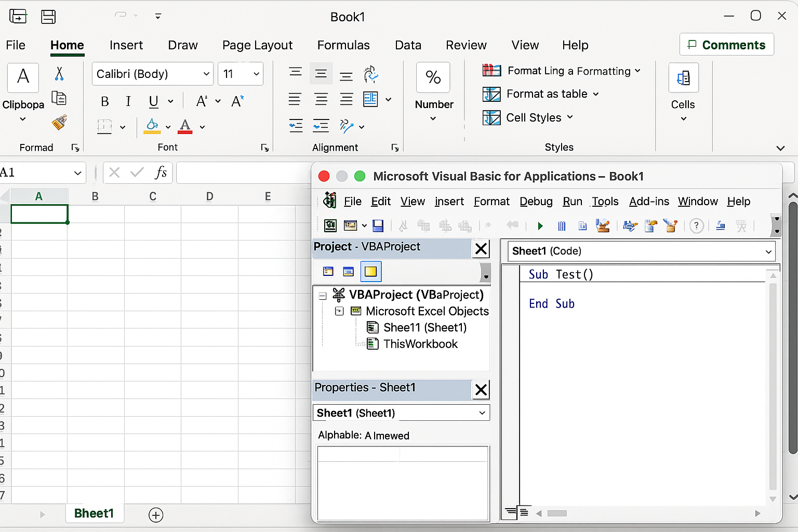Open the font color dropdown arrow
The width and height of the screenshot is (798, 532).
pos(202,127)
